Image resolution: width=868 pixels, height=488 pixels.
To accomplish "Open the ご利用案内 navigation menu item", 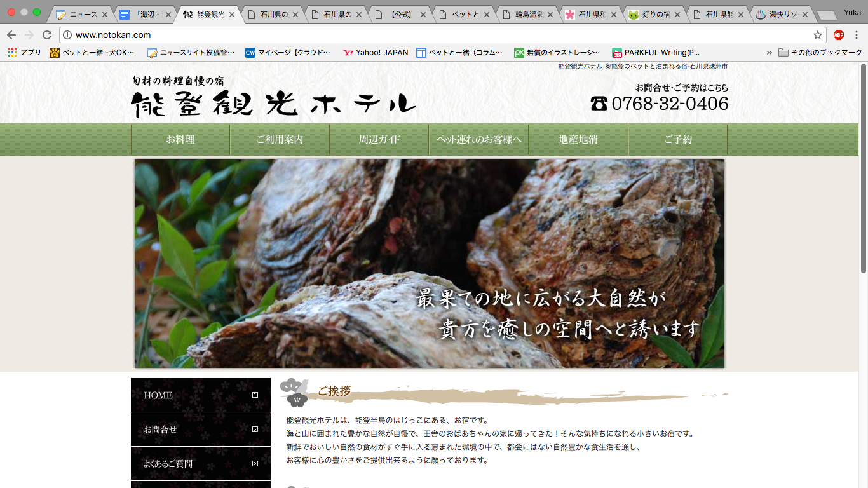I will point(280,139).
